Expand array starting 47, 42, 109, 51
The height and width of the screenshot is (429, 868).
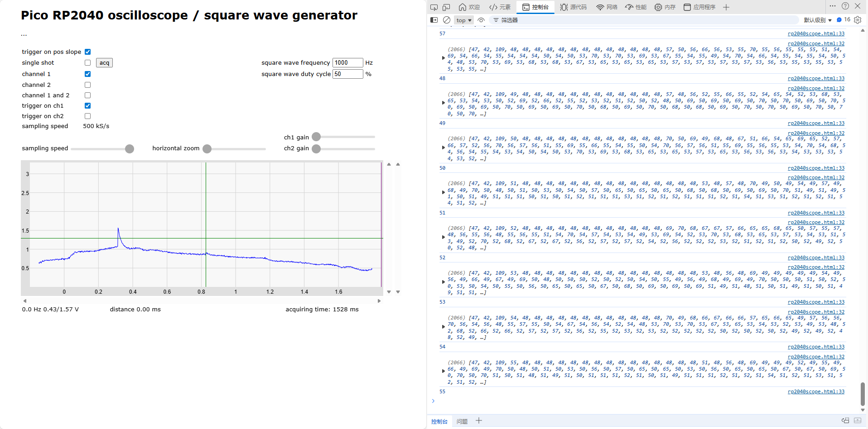point(444,192)
